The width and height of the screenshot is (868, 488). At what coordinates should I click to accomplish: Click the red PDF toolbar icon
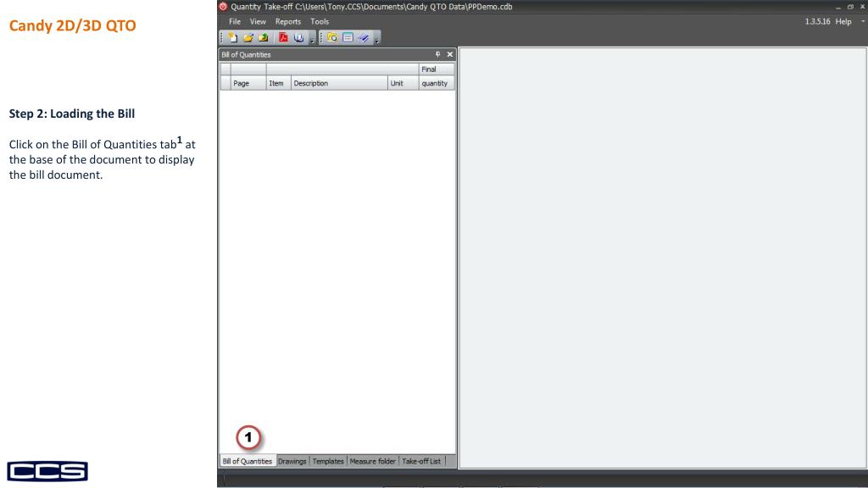click(283, 37)
